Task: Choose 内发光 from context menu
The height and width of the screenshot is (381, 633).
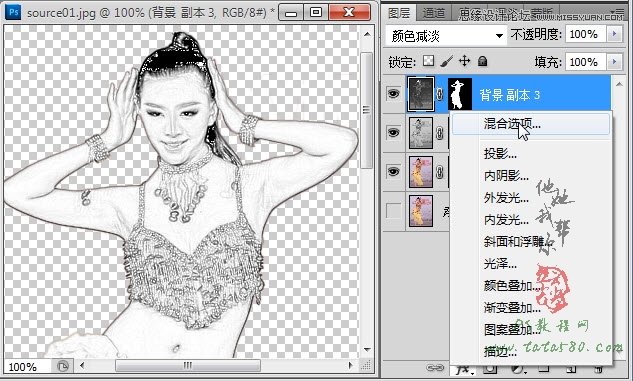Action: (506, 220)
